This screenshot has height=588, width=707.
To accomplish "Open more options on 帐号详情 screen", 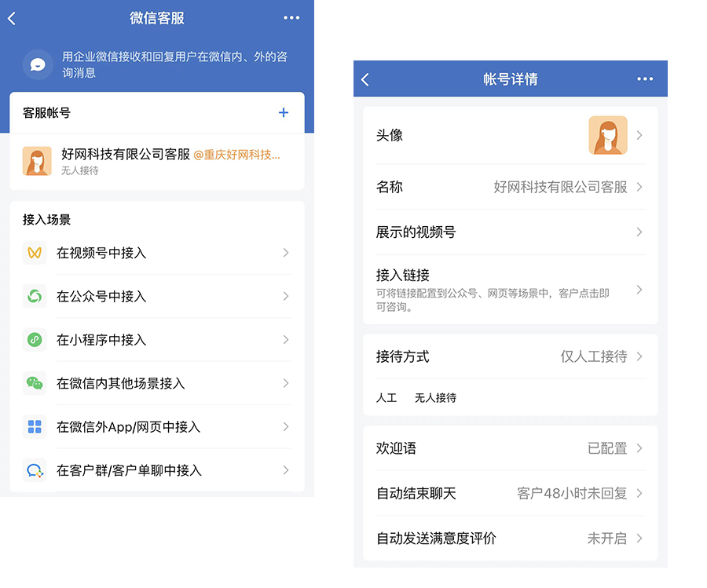I will pyautogui.click(x=645, y=79).
